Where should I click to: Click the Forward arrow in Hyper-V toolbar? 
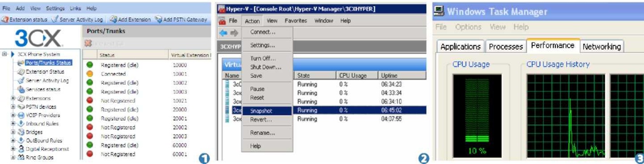click(234, 33)
